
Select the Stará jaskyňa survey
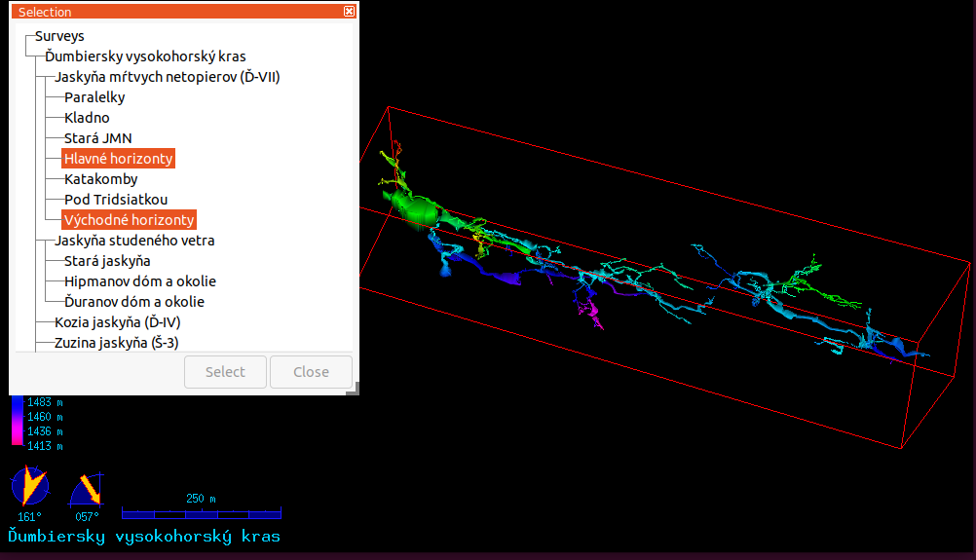point(107,261)
